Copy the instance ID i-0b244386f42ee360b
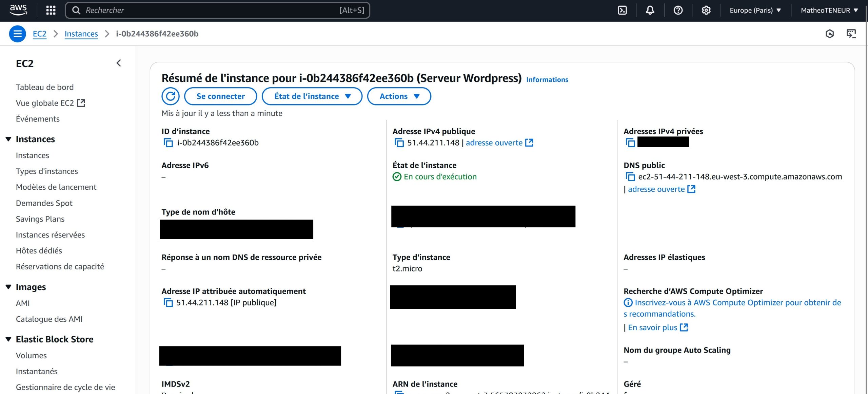The height and width of the screenshot is (394, 868). click(168, 143)
